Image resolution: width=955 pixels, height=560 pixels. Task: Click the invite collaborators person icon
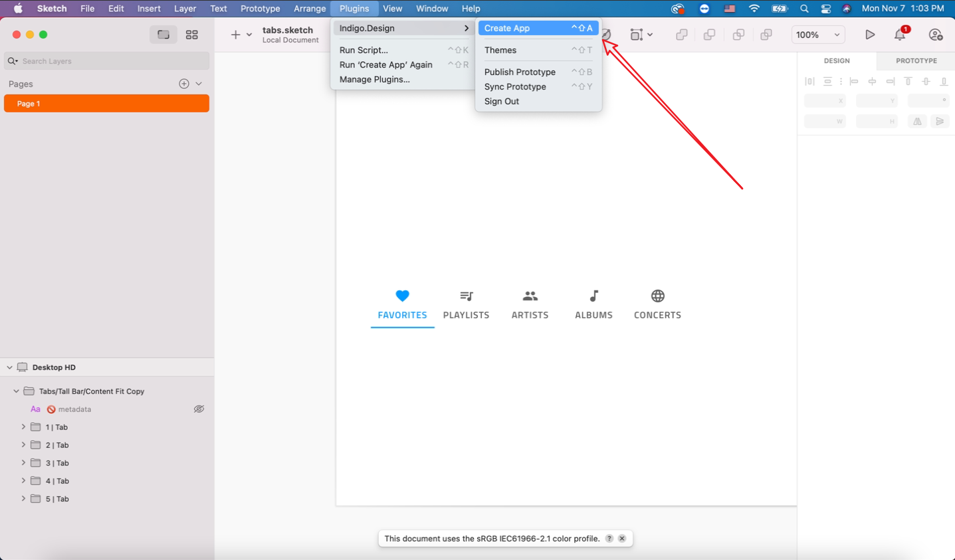(936, 35)
